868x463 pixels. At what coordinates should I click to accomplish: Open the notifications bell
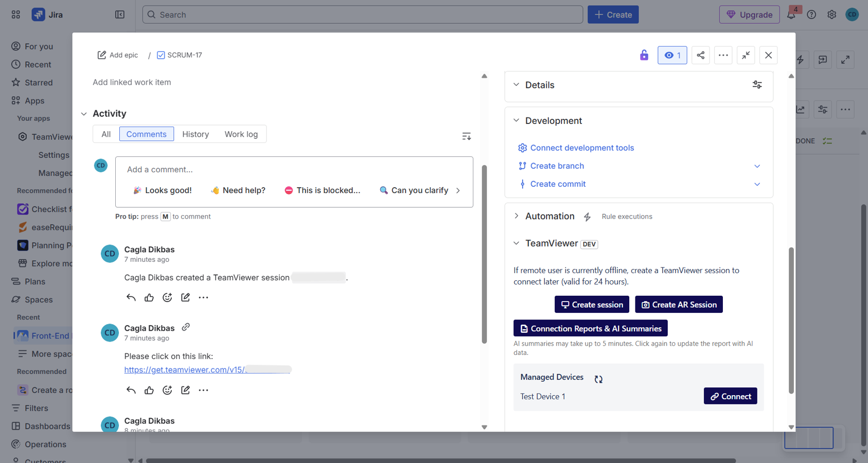[x=791, y=14]
